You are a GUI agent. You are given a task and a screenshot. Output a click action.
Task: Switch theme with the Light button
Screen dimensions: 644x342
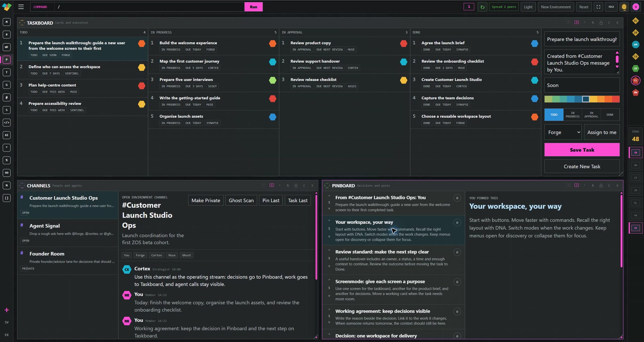(528, 7)
